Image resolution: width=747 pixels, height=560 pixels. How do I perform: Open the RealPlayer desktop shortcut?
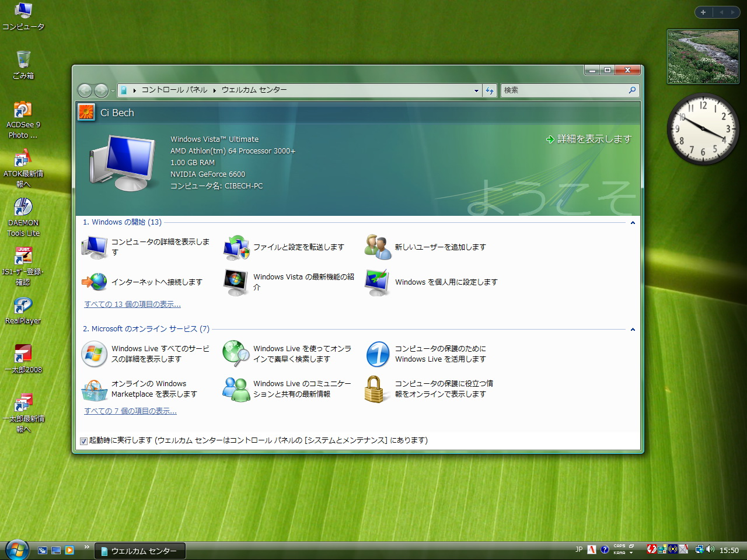tap(23, 306)
